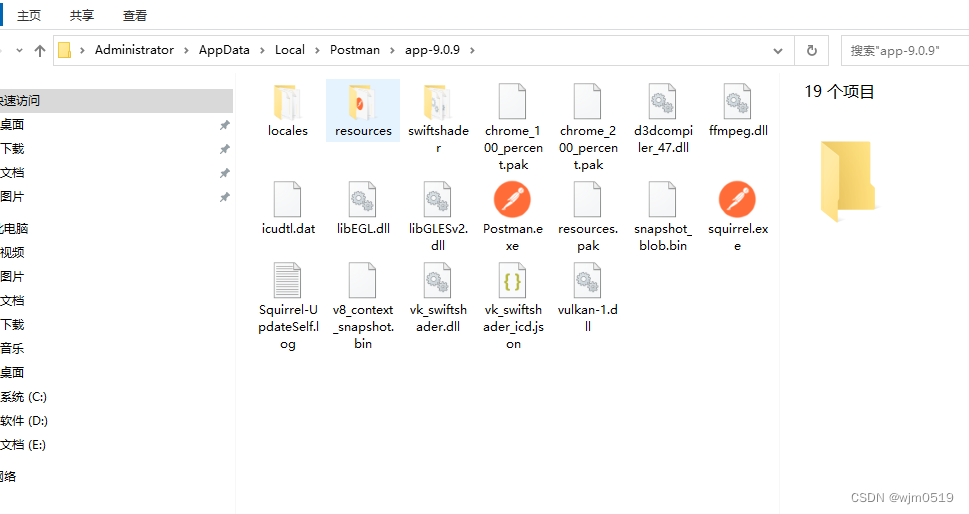Select vk_swiftshader_icd.json file icon
Image resolution: width=969 pixels, height=514 pixels.
click(x=512, y=280)
